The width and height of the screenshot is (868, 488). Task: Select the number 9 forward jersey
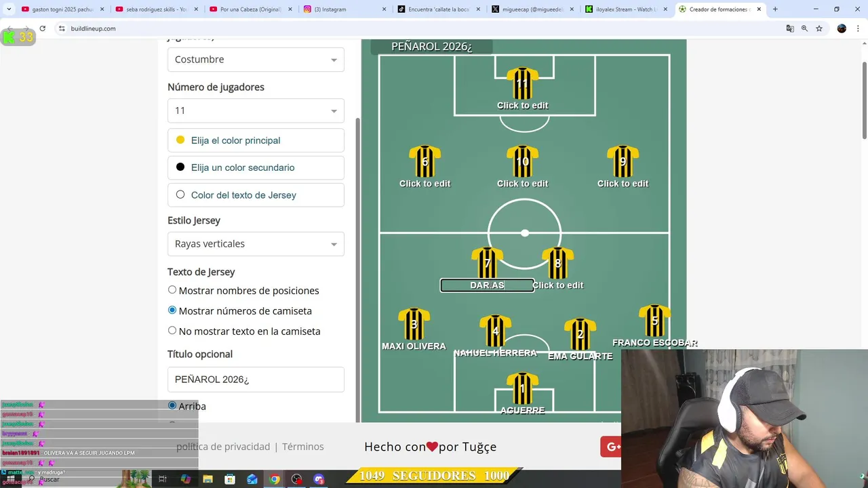(x=623, y=161)
